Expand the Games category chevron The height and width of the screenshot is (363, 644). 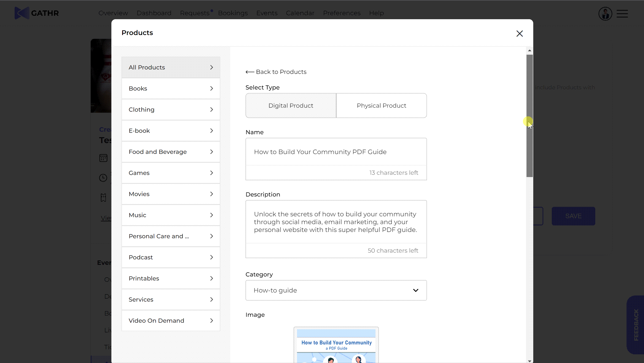click(x=212, y=173)
